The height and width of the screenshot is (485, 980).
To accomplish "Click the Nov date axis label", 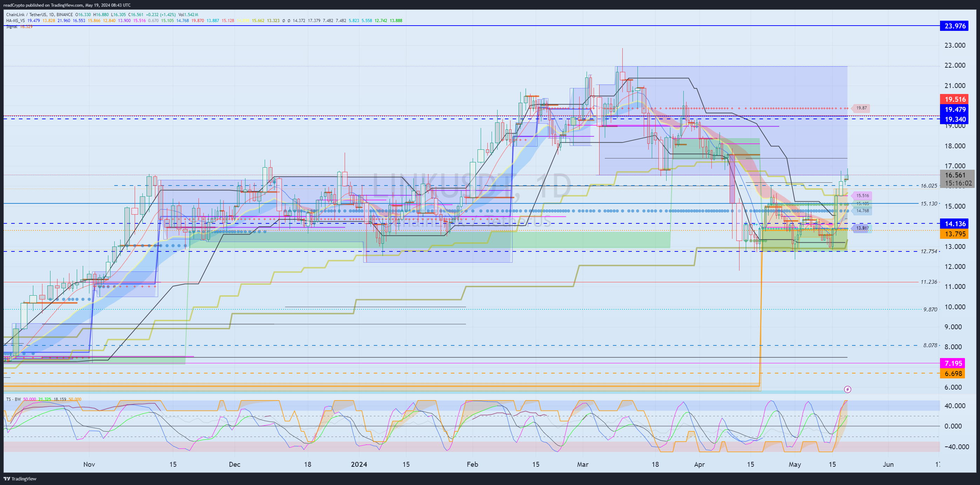I will [89, 464].
